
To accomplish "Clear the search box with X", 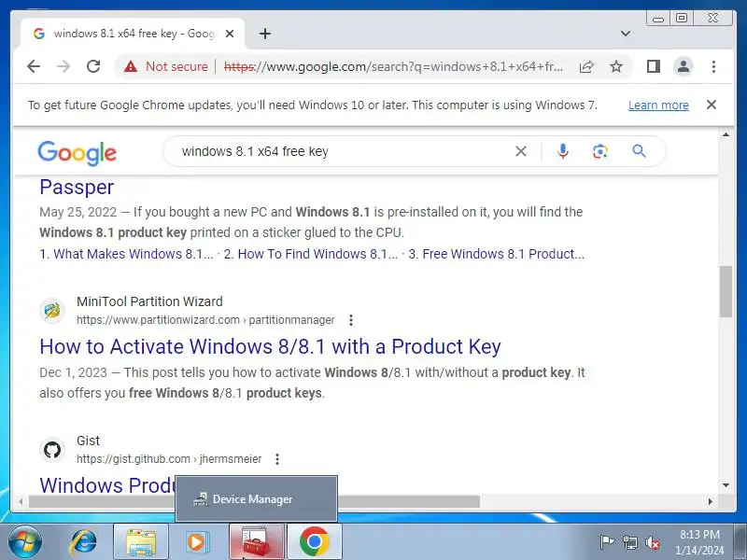I will pyautogui.click(x=521, y=151).
